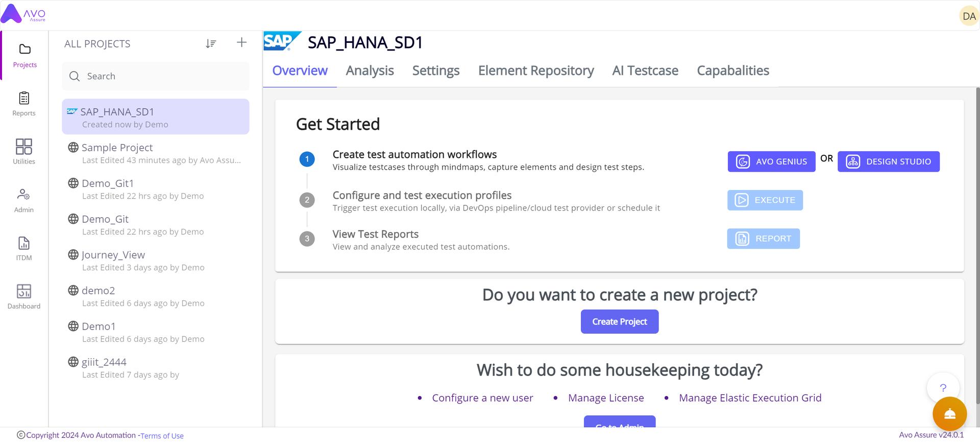
Task: Click inside the project search field
Action: tap(155, 76)
